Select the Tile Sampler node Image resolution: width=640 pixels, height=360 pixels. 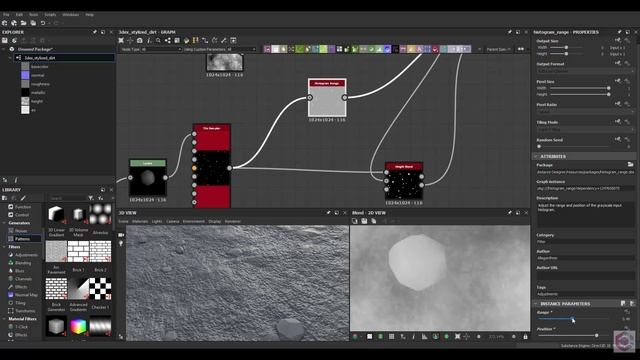(x=212, y=166)
